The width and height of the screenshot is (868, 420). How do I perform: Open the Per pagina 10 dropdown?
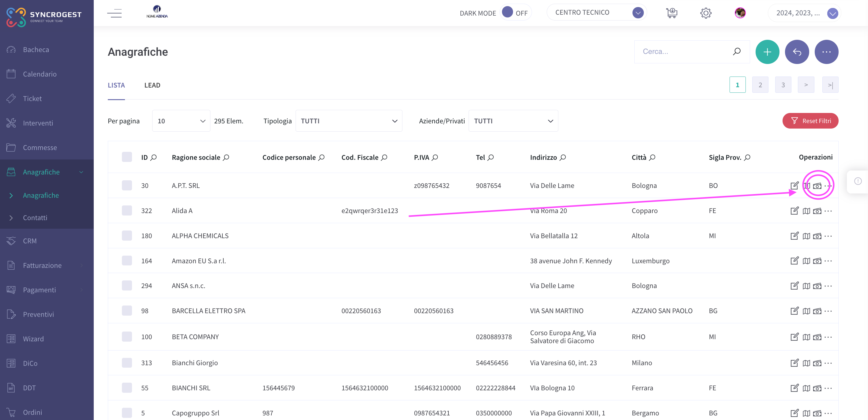tap(181, 121)
